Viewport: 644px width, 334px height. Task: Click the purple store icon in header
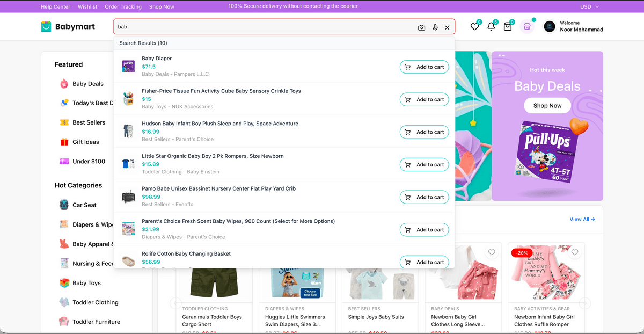pyautogui.click(x=527, y=27)
